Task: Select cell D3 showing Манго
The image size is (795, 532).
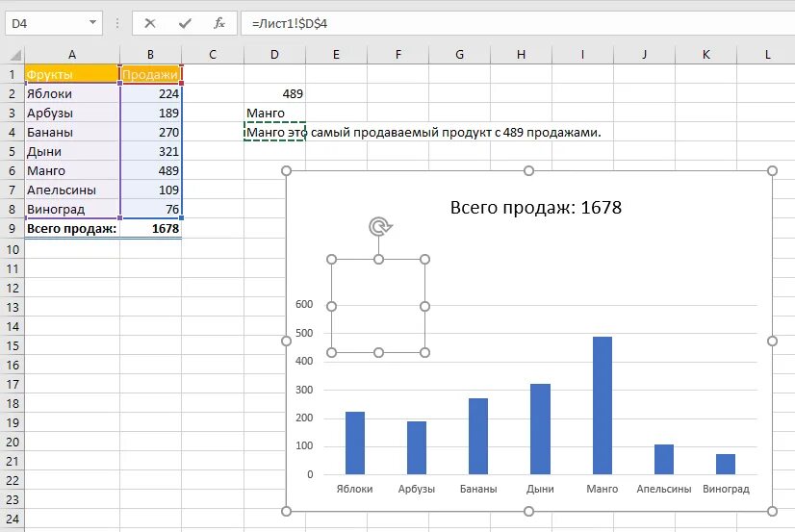Action: point(274,113)
